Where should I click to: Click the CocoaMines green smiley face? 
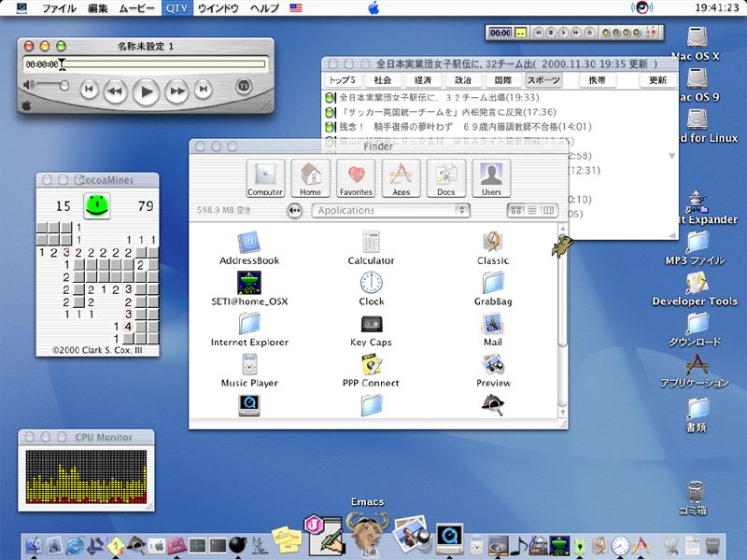(96, 204)
